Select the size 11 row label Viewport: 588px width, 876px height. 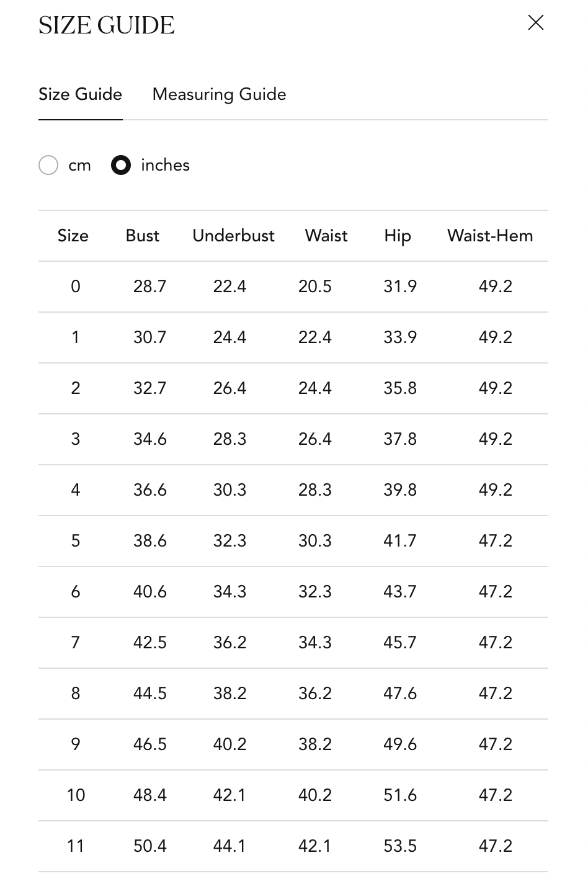[76, 846]
